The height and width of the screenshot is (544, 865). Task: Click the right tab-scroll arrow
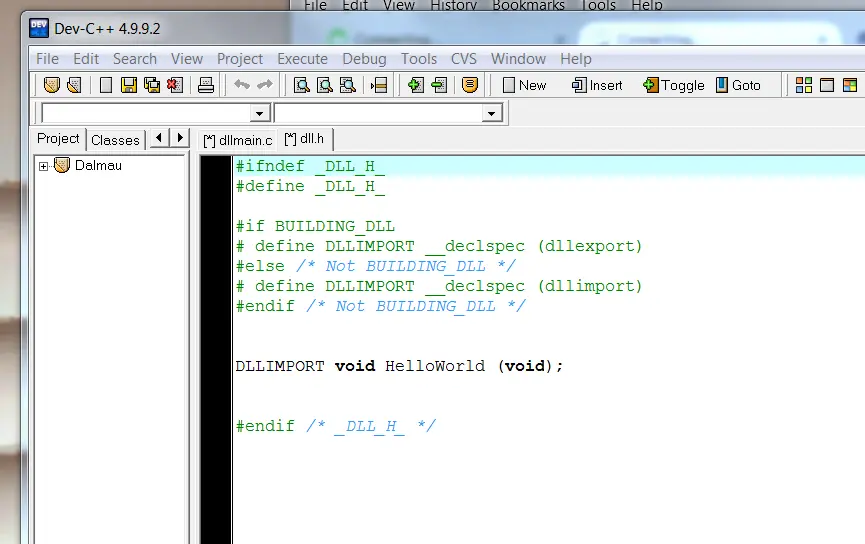pyautogui.click(x=180, y=138)
